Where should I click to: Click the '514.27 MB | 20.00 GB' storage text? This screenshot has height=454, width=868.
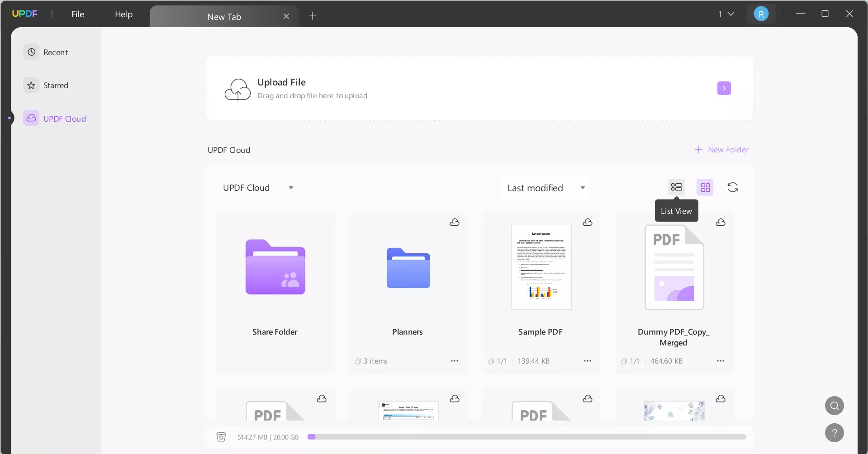pos(268,437)
